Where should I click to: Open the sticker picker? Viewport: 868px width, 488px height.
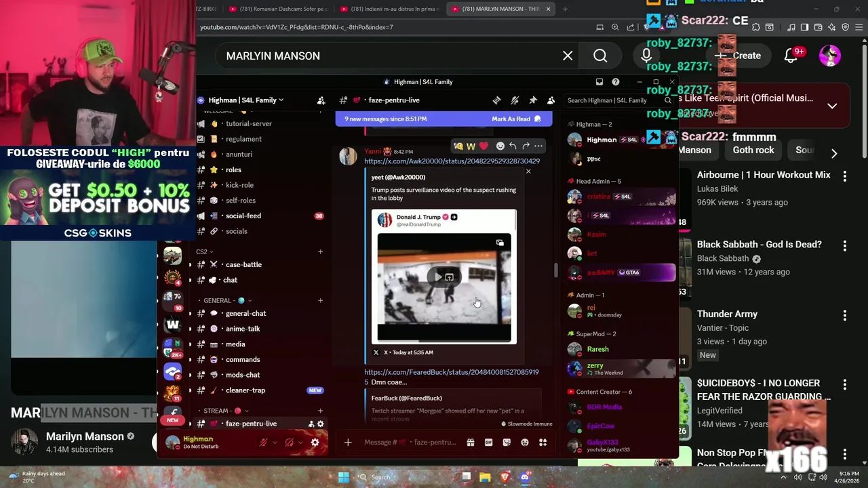click(x=507, y=443)
